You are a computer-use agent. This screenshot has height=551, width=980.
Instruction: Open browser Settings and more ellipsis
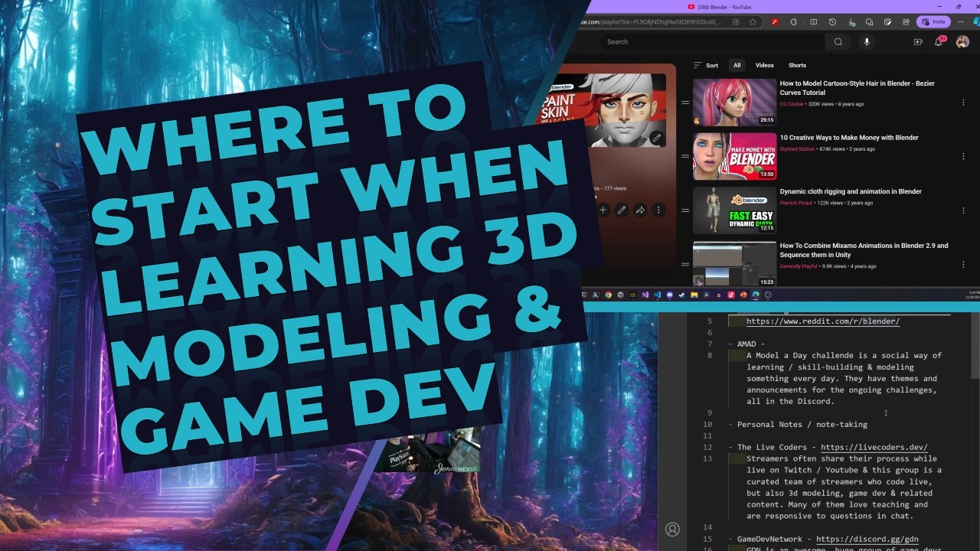[961, 22]
